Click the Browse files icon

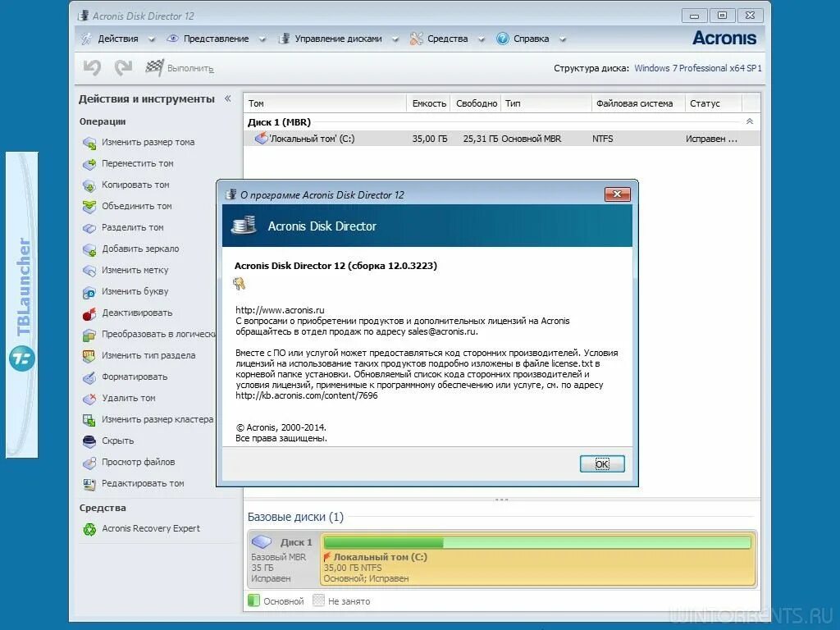click(x=89, y=463)
